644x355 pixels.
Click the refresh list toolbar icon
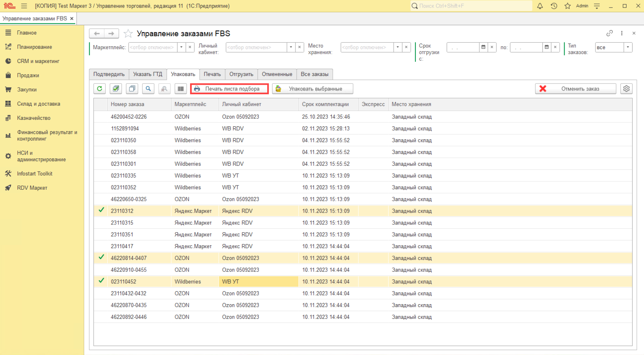point(100,89)
